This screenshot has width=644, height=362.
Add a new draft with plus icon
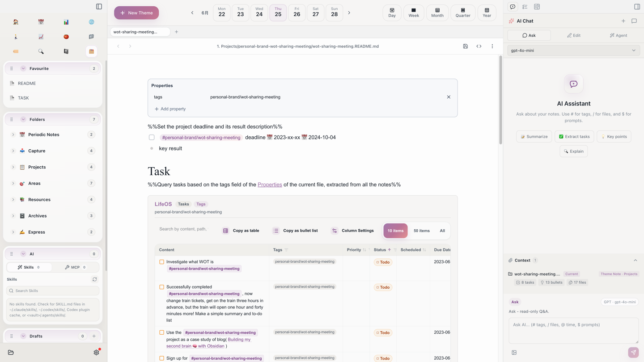(x=94, y=336)
